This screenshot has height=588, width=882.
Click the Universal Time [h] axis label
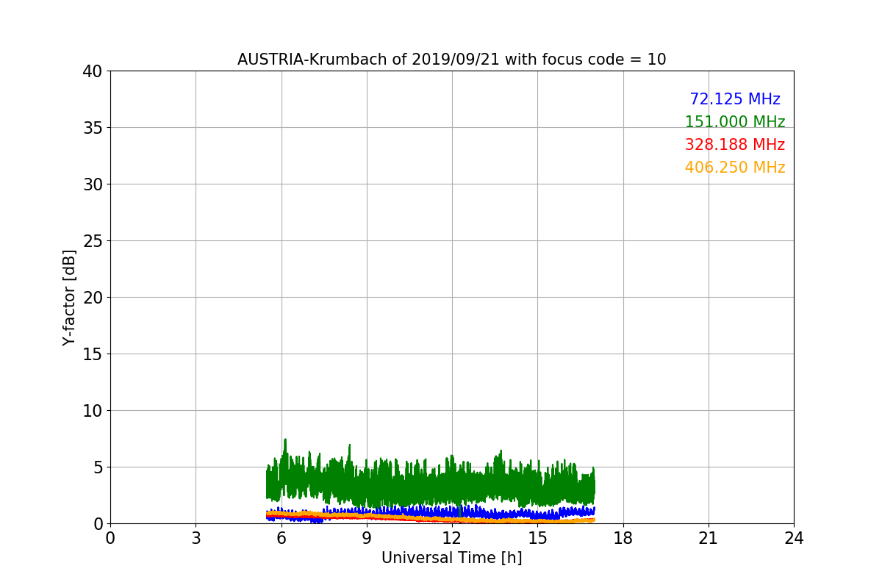pyautogui.click(x=451, y=558)
